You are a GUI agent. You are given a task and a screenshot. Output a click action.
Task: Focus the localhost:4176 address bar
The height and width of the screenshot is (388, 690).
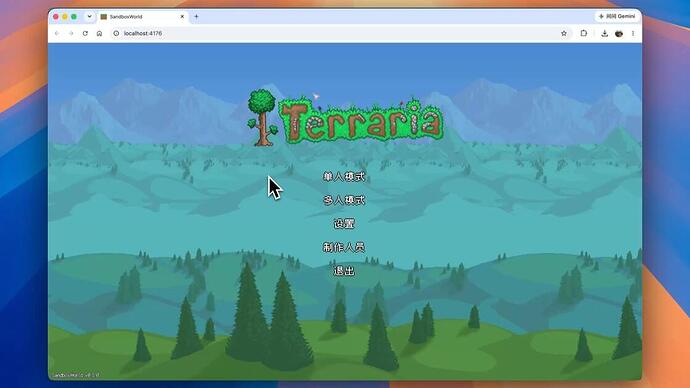pyautogui.click(x=334, y=33)
